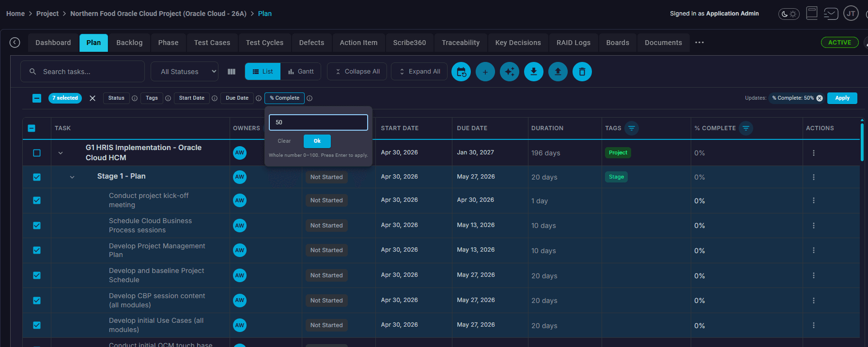Screen dimensions: 868x347
Task: Collapse the Stage 1 - Plan chevron
Action: (x=72, y=177)
